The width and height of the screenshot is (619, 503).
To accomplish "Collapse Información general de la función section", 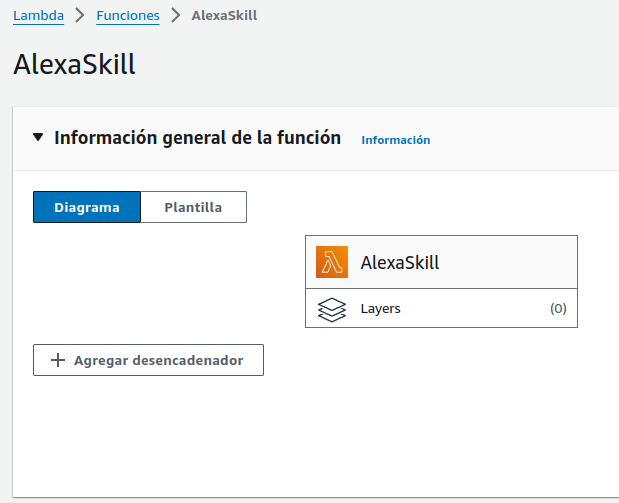I will (38, 137).
